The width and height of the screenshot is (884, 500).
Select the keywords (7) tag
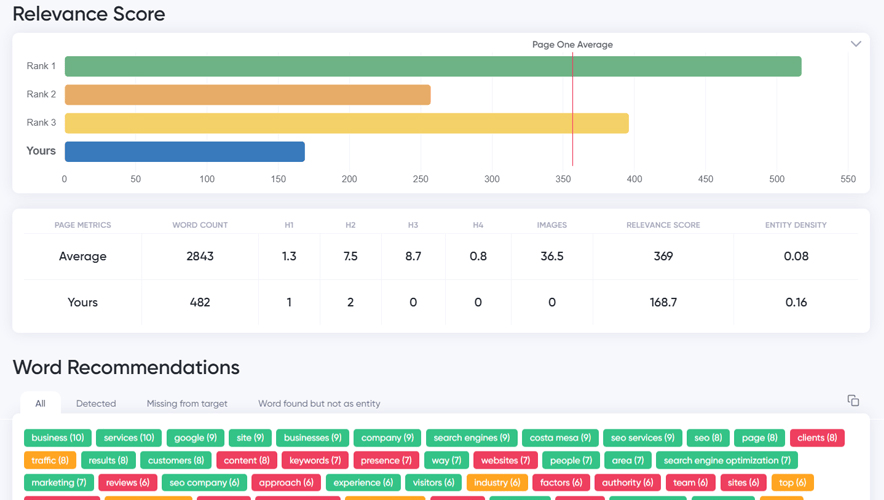tap(315, 461)
